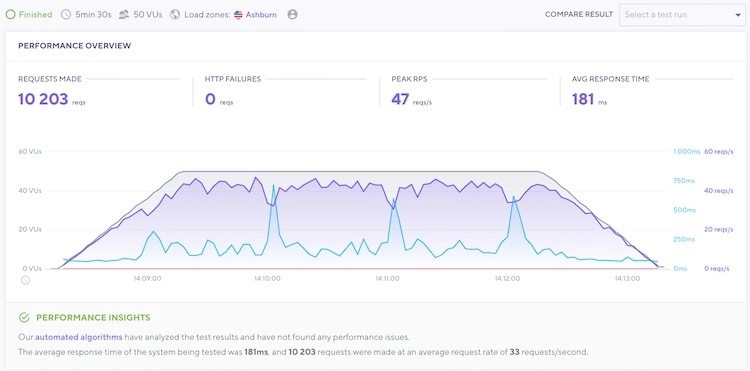
Task: Click the clock icon under the chart axis
Action: [x=25, y=280]
